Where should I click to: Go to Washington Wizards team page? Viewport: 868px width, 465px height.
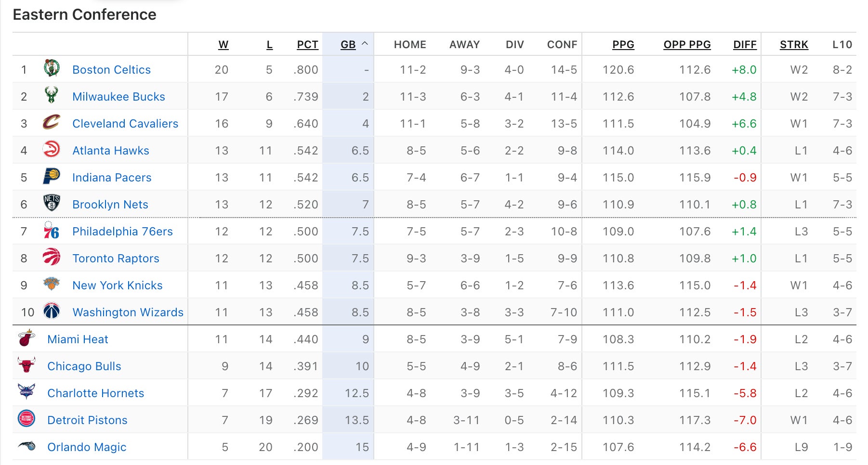(x=128, y=312)
